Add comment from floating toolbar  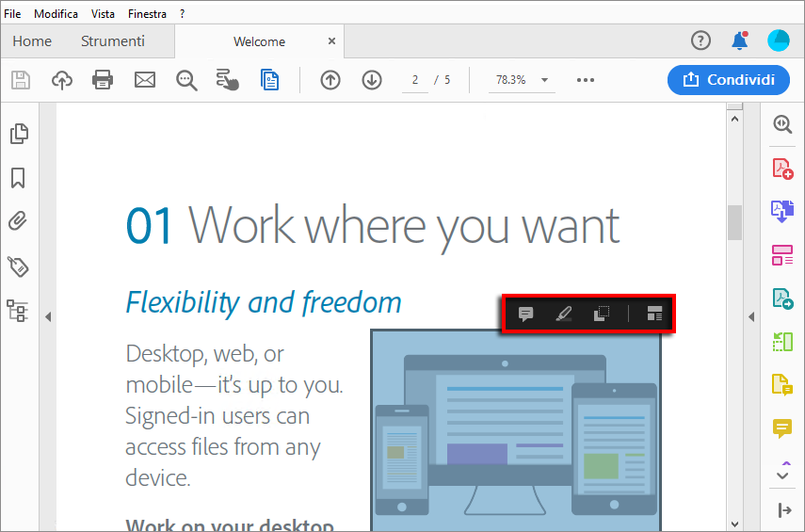pyautogui.click(x=525, y=314)
